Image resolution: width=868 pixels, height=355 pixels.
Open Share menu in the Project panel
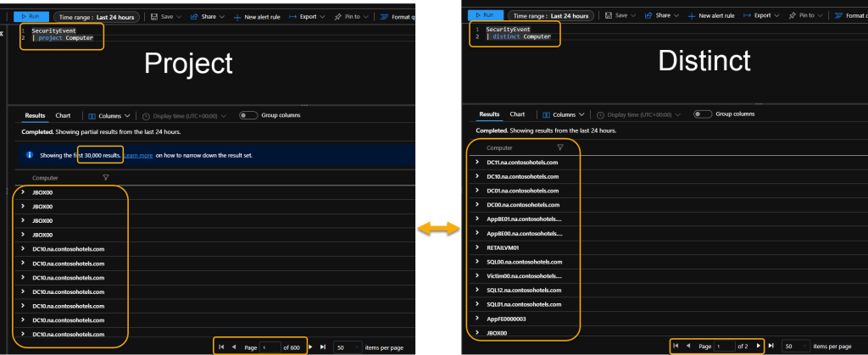pyautogui.click(x=207, y=17)
